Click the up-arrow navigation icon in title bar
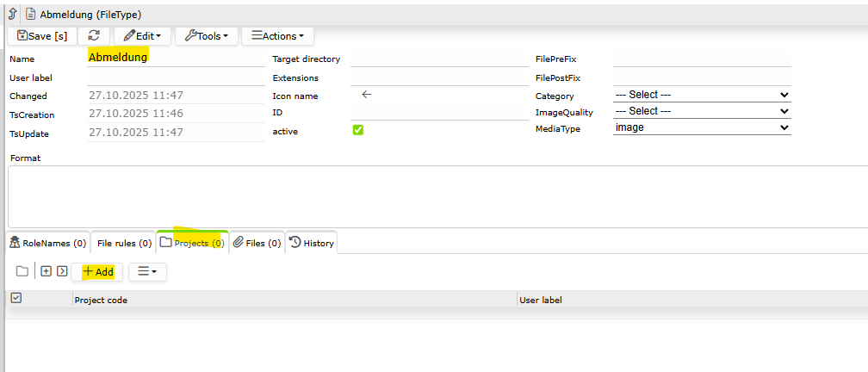This screenshot has height=372, width=868. pyautogui.click(x=13, y=15)
